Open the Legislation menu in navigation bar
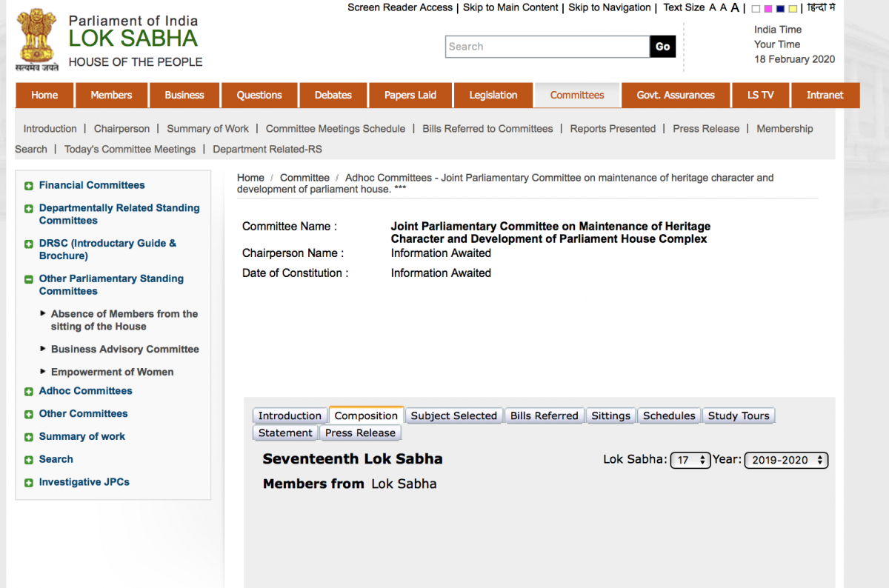The image size is (889, 588). point(493,95)
